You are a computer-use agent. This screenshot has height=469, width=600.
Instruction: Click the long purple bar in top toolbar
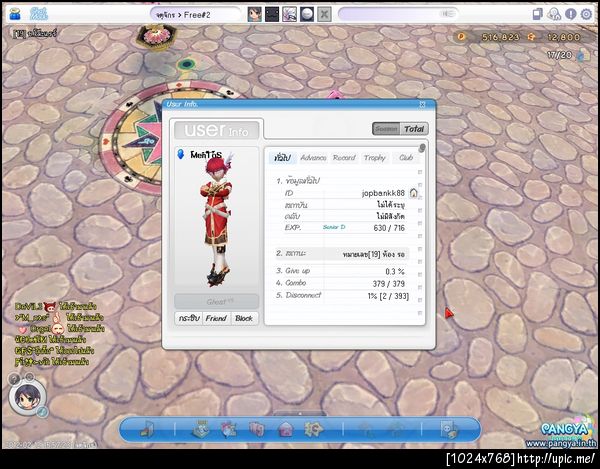(398, 14)
